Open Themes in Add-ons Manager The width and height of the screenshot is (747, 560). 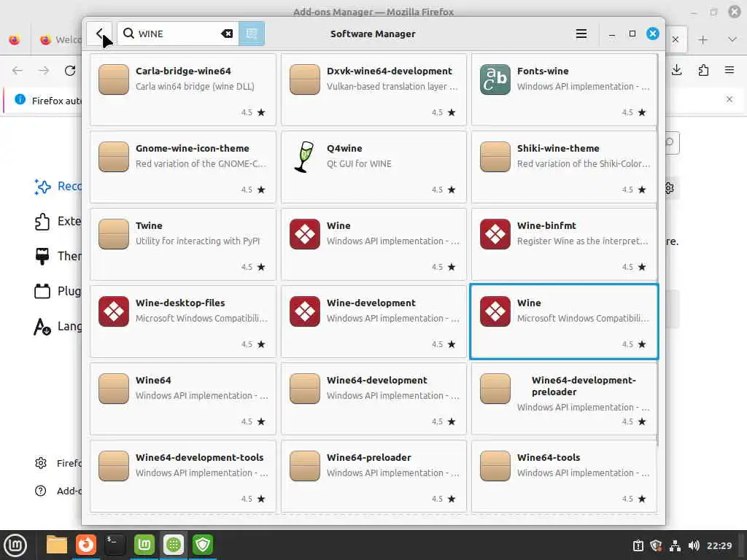(x=58, y=256)
